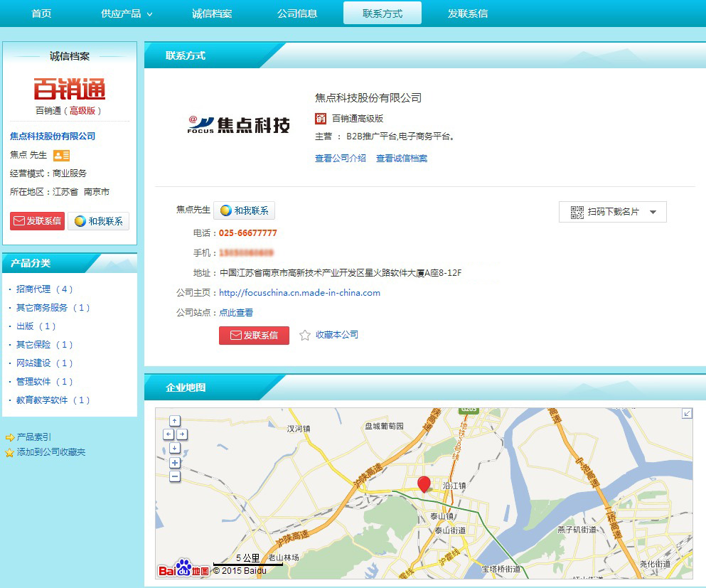Click the blurred mobile number after 手机
Viewport: 706px width, 588px height.
(246, 253)
